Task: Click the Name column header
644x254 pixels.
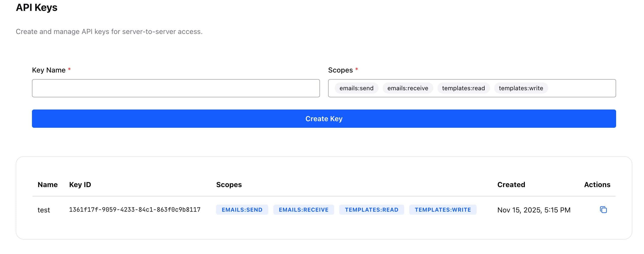Action: coord(47,185)
